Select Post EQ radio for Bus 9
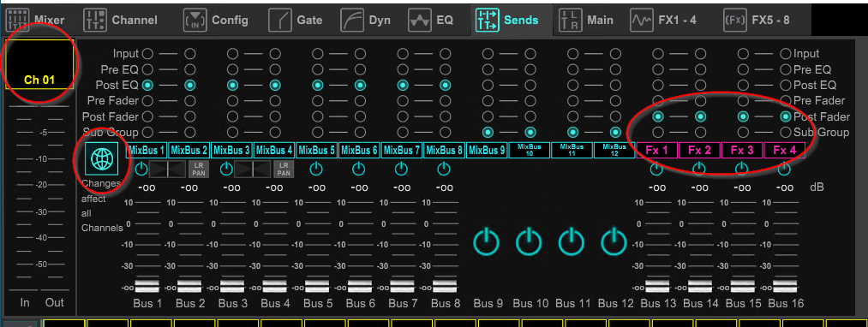868x327 pixels. click(x=488, y=86)
